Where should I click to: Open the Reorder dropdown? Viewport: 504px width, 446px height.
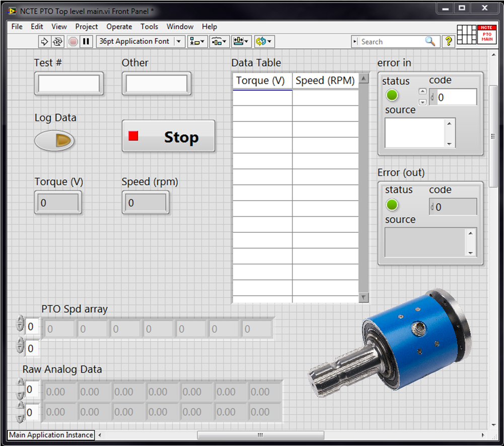pyautogui.click(x=264, y=42)
